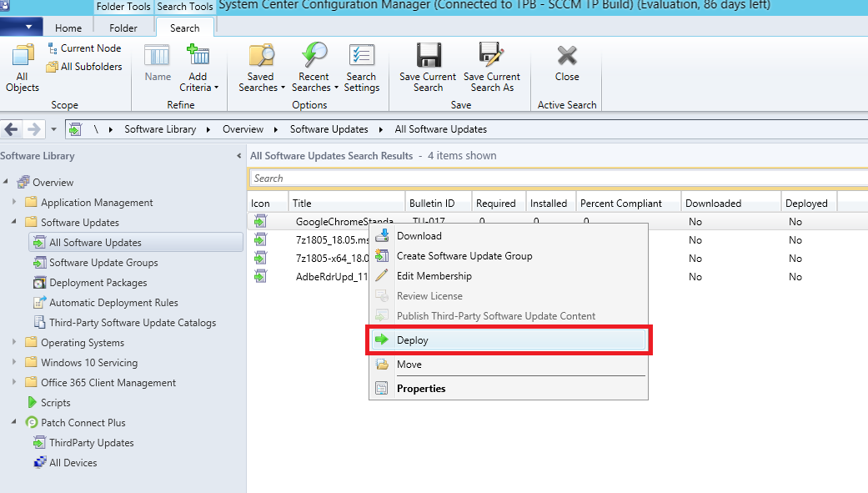Click Save Current Search icon
This screenshot has height=493, width=868.
[429, 55]
